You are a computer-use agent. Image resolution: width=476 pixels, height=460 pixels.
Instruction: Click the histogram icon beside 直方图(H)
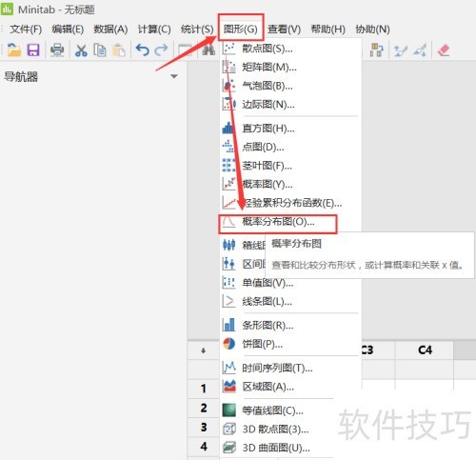pyautogui.click(x=228, y=128)
